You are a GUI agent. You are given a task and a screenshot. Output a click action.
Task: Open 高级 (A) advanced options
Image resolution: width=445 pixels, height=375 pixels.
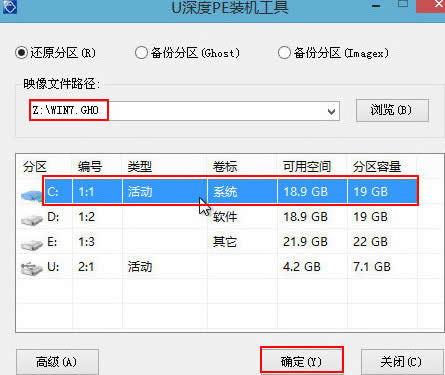pyautogui.click(x=57, y=362)
